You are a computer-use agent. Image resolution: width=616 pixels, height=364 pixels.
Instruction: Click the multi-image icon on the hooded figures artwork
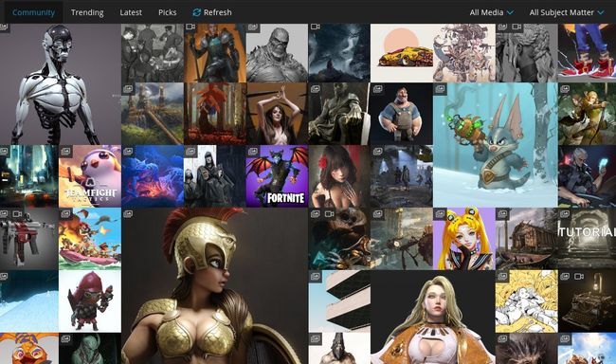point(190,152)
